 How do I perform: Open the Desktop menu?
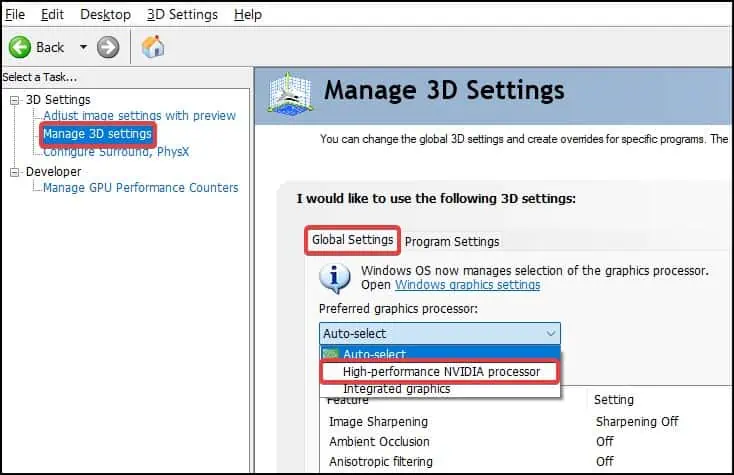[x=105, y=14]
